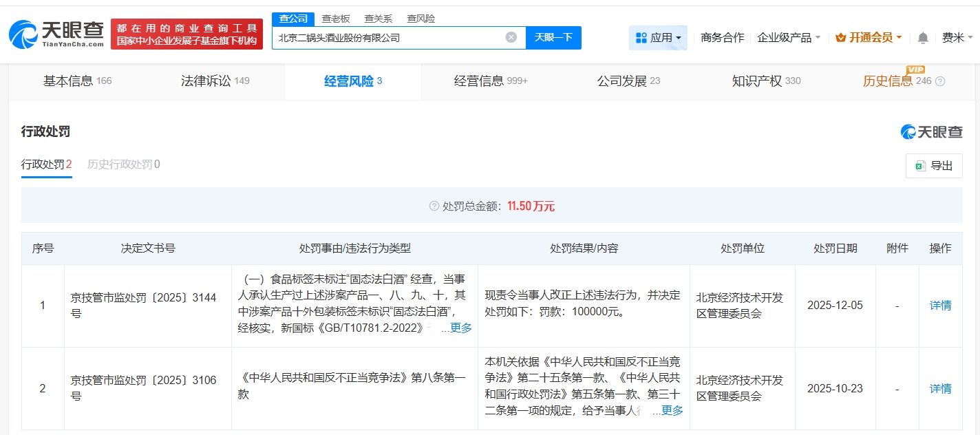Open the 公司发展 tab
980x435 pixels.
628,81
